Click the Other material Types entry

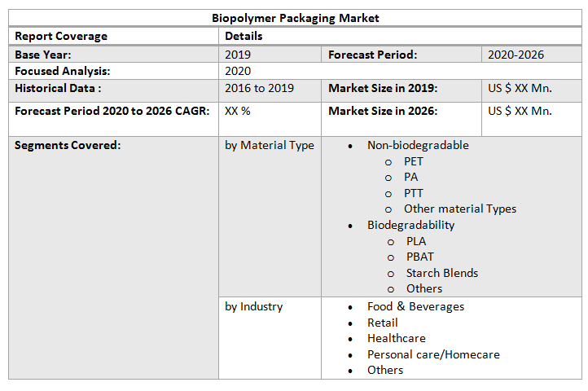[460, 209]
